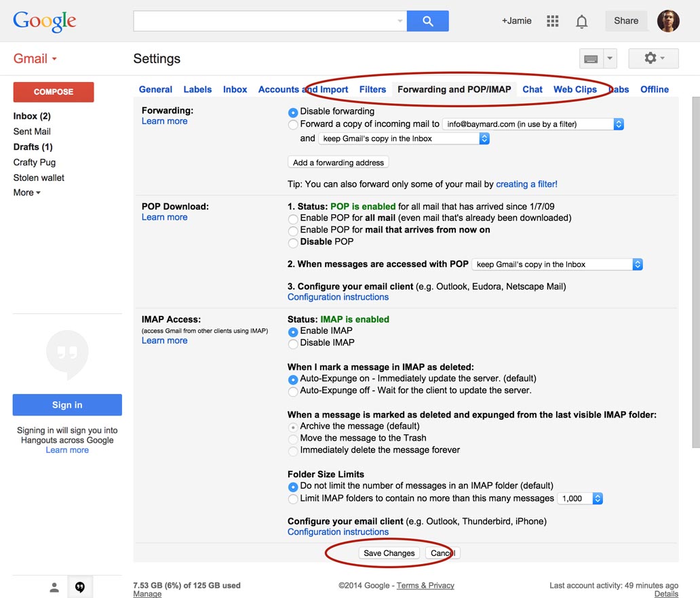
Task: Click the Hangouts chat bubble icon
Action: click(80, 587)
